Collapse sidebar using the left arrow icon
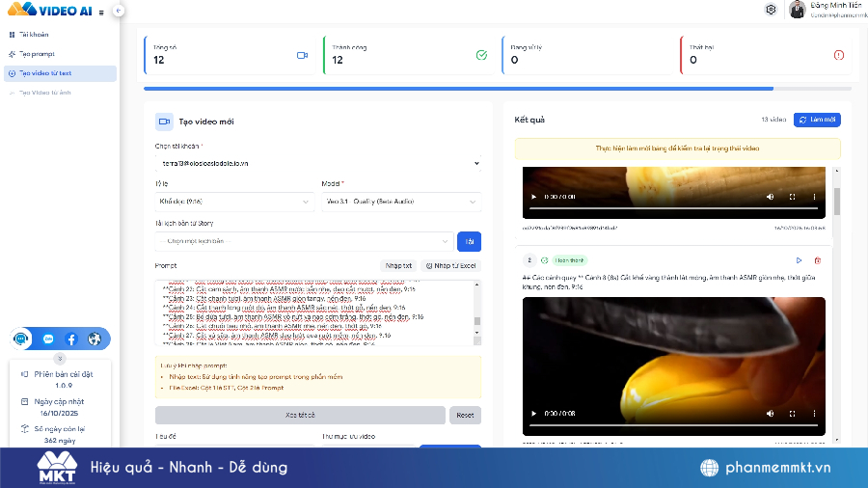The image size is (868, 488). tap(117, 10)
